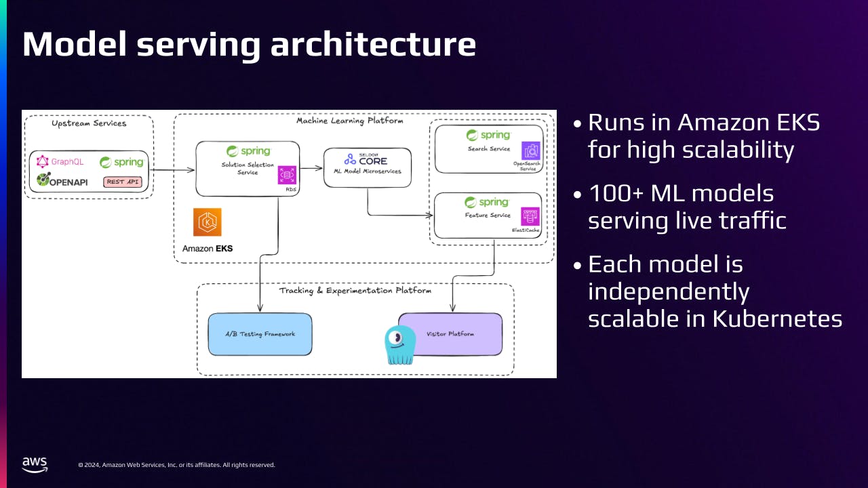Click the RDS database icon
This screenshot has height=488, width=868.
tap(287, 176)
